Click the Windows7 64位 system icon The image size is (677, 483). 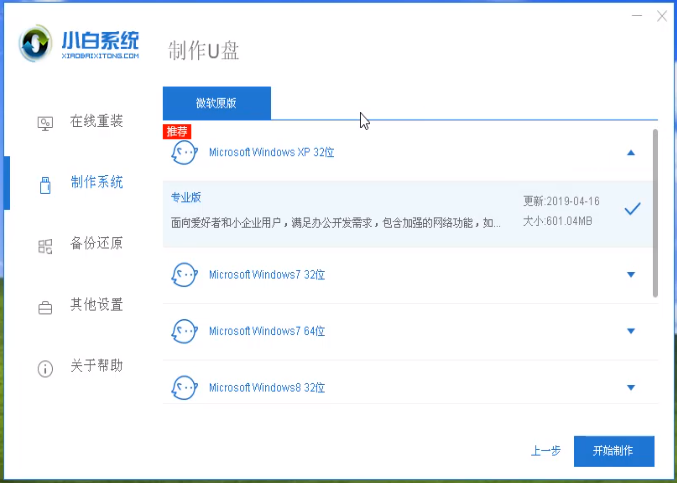[184, 331]
